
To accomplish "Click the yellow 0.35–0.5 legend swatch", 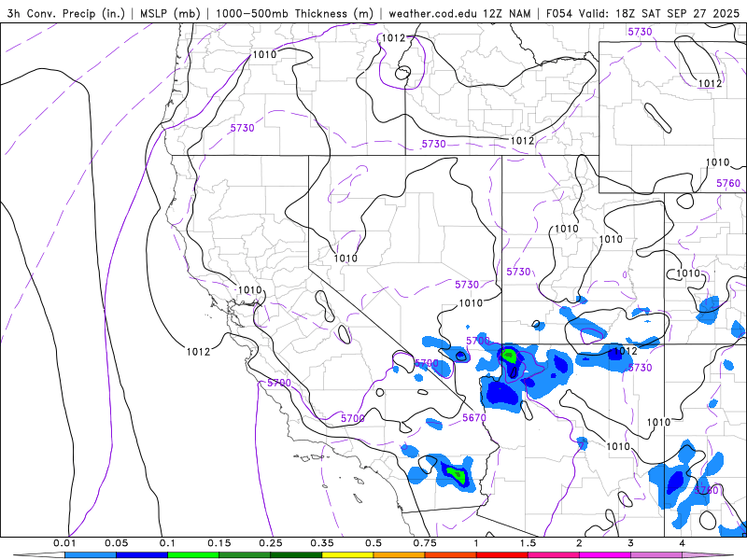I will pos(347,554).
